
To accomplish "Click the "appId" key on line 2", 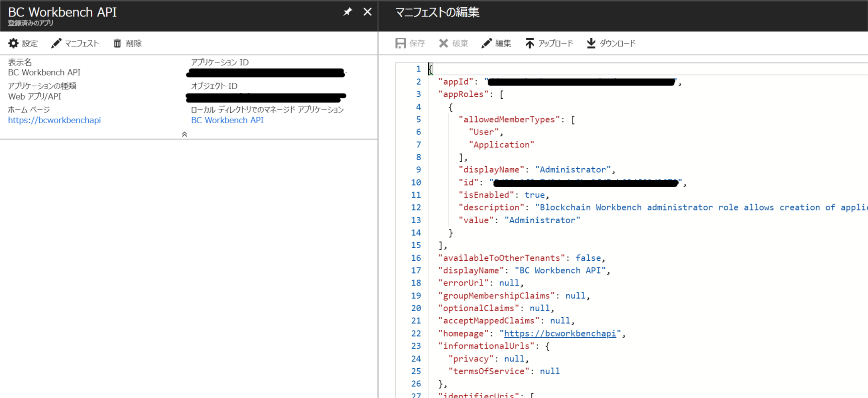I will click(x=456, y=82).
